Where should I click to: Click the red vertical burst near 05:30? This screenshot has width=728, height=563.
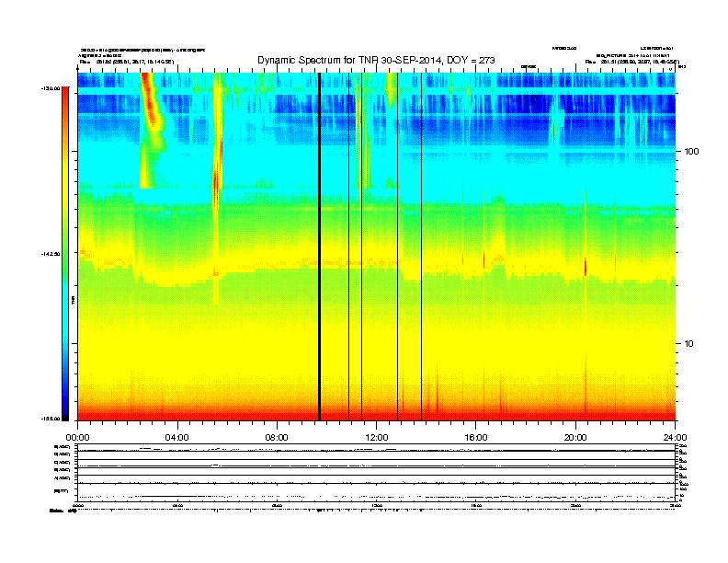point(215,183)
